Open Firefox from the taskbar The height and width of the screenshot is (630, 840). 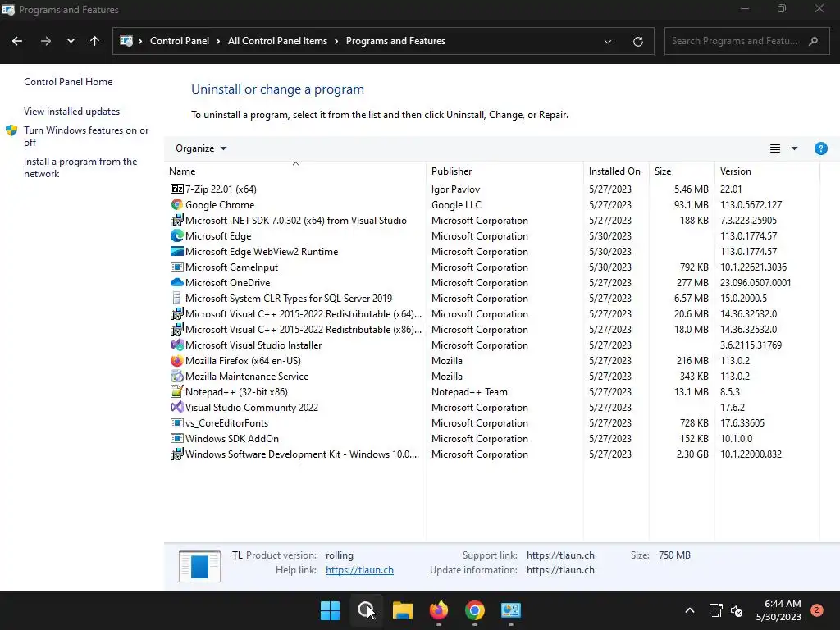[x=439, y=610]
